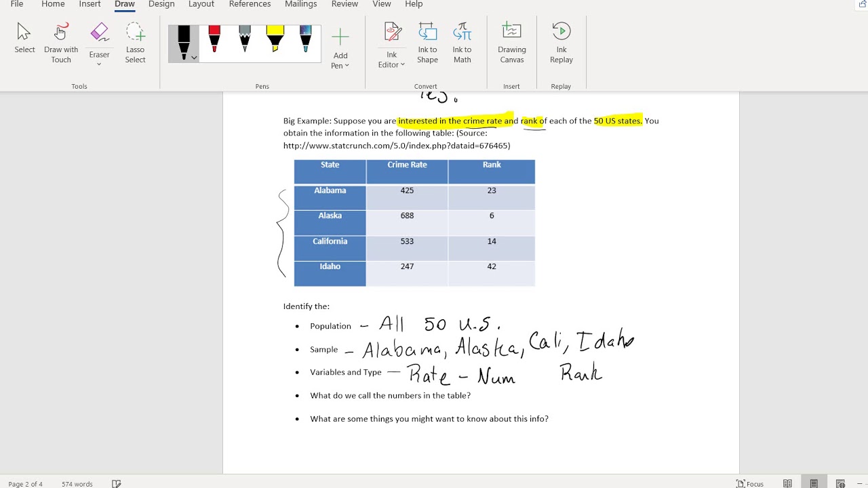
Task: Select the red pen
Action: (214, 39)
